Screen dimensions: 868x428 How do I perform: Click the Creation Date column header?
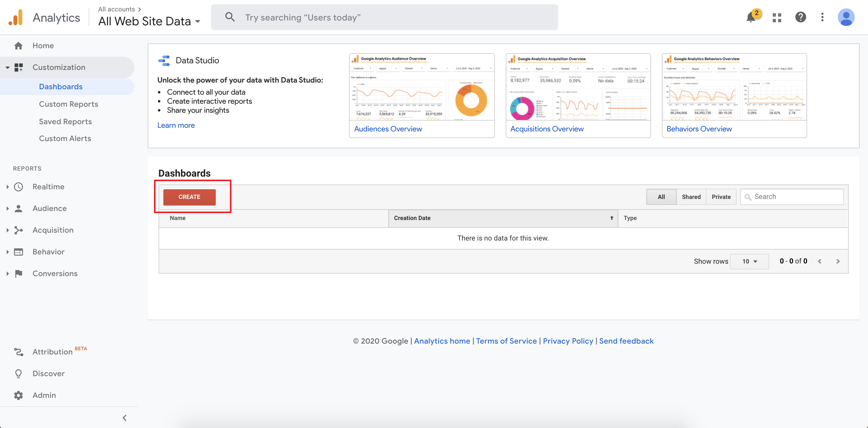(503, 218)
